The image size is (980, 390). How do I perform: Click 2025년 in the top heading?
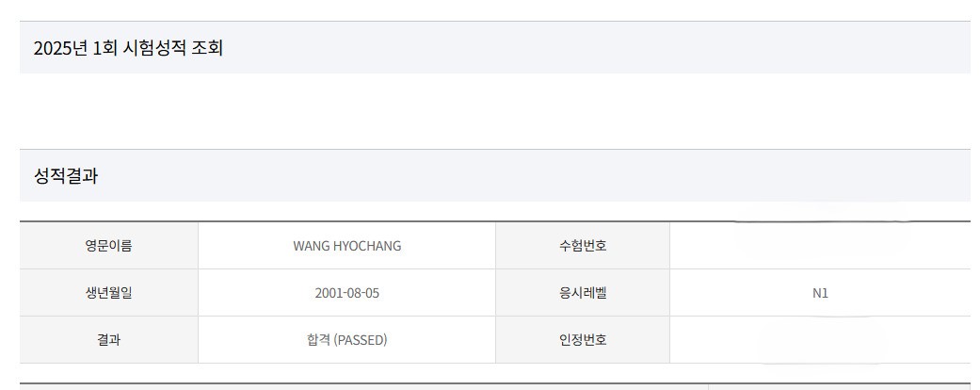point(60,48)
